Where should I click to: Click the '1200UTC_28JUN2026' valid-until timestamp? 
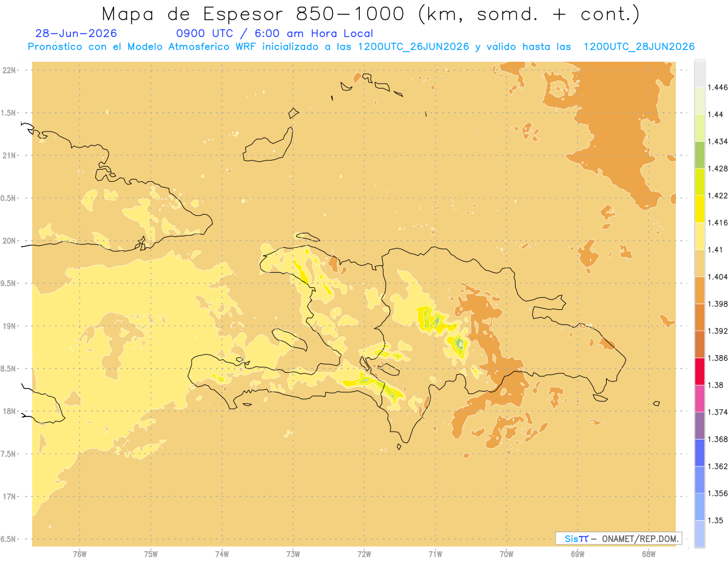click(x=639, y=47)
